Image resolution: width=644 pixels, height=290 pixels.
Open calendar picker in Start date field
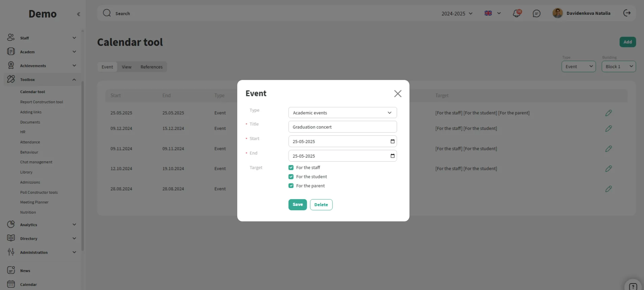coord(392,141)
